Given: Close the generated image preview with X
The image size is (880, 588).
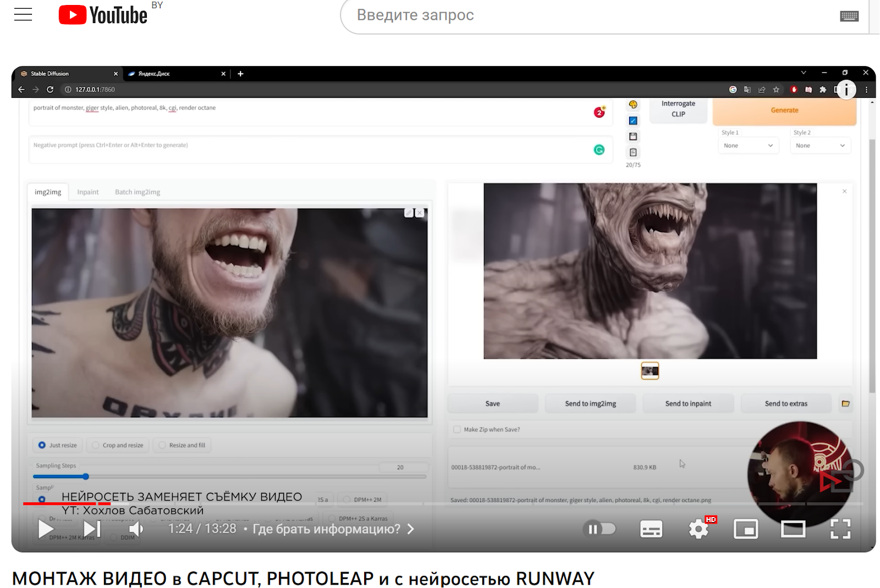Looking at the screenshot, I should (x=844, y=191).
